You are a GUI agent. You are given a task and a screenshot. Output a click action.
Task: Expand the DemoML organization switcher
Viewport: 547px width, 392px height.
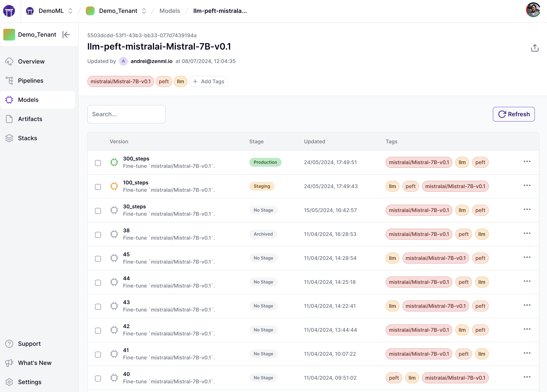click(70, 11)
